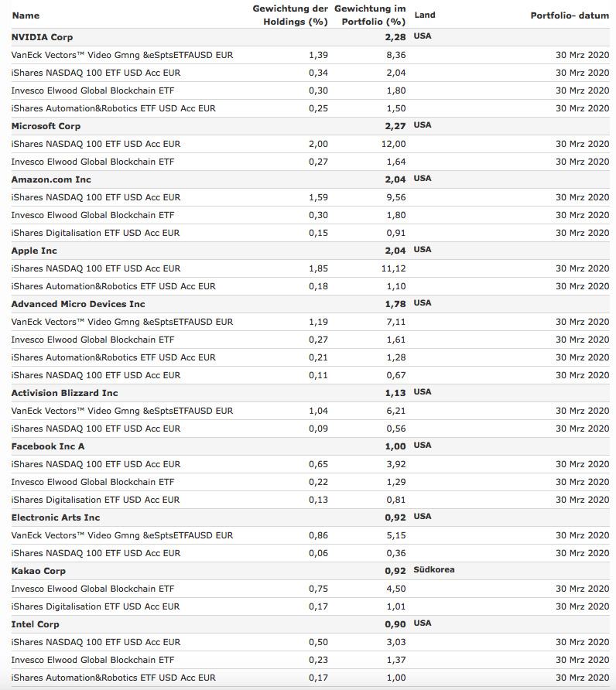Click iShares Automation&Robotics ETF under Apple Inc
Screen dimensions: 616x690
point(113,286)
